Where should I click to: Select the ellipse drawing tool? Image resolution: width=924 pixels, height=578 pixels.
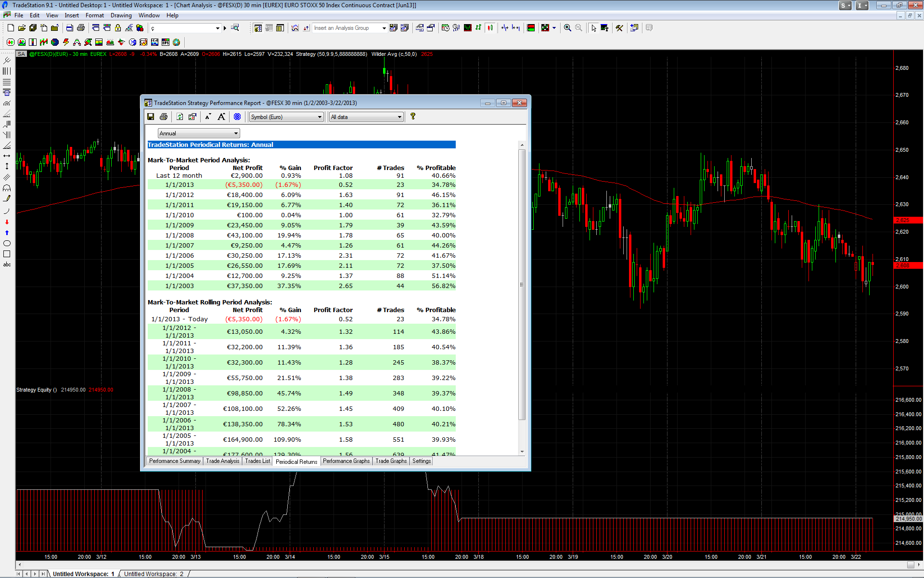tap(7, 243)
